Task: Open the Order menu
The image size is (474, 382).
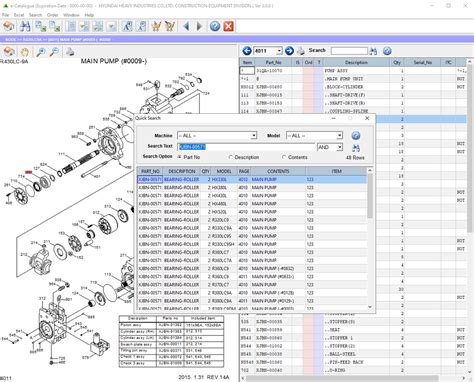Action: [x=52, y=15]
